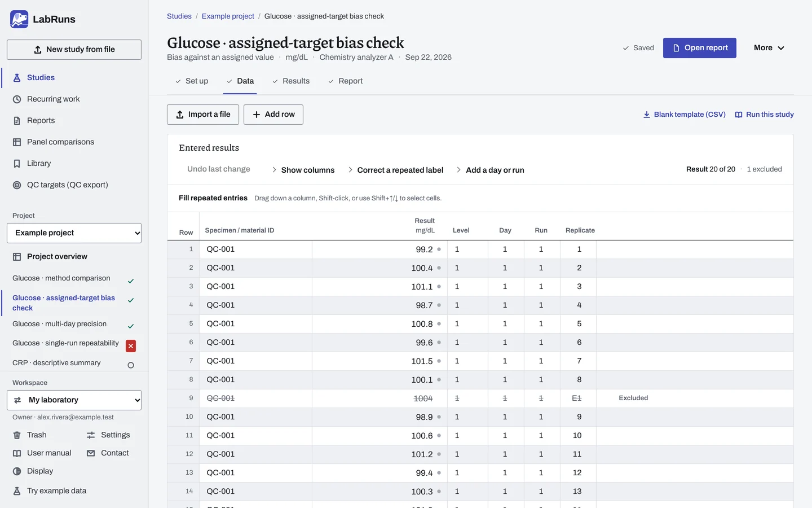The width and height of the screenshot is (812, 508).
Task: Download the Blank template (CSV)
Action: click(684, 115)
